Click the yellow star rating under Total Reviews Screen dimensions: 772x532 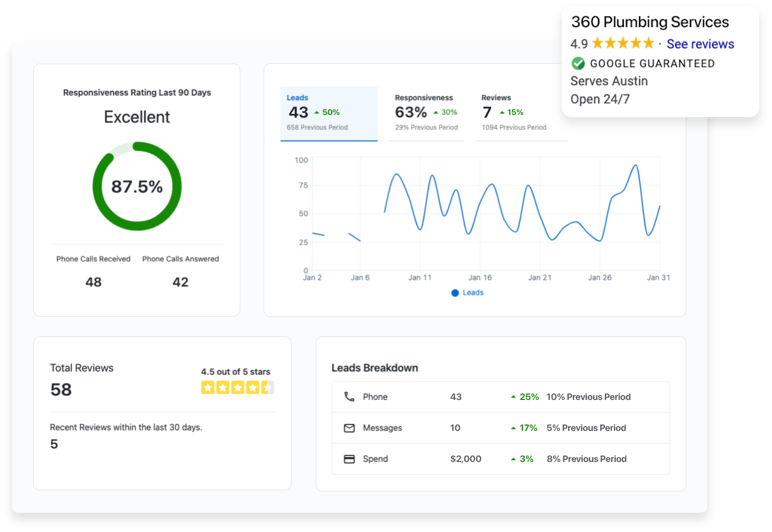[x=237, y=387]
